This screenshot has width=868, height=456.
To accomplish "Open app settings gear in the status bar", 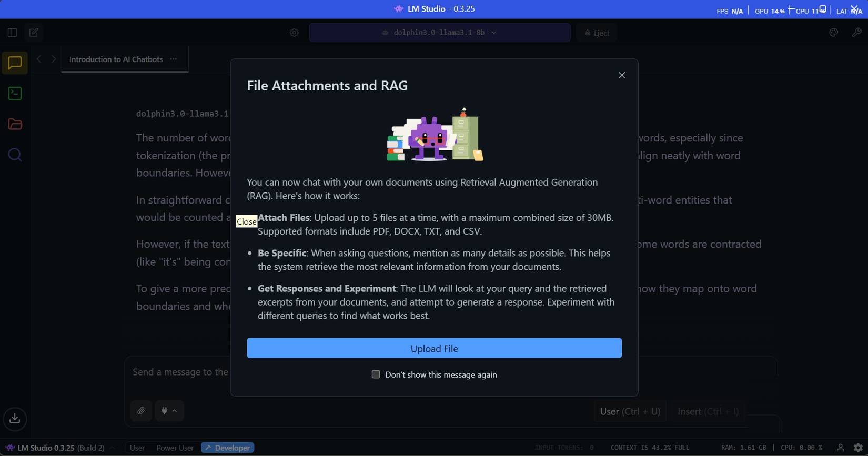I will click(858, 448).
